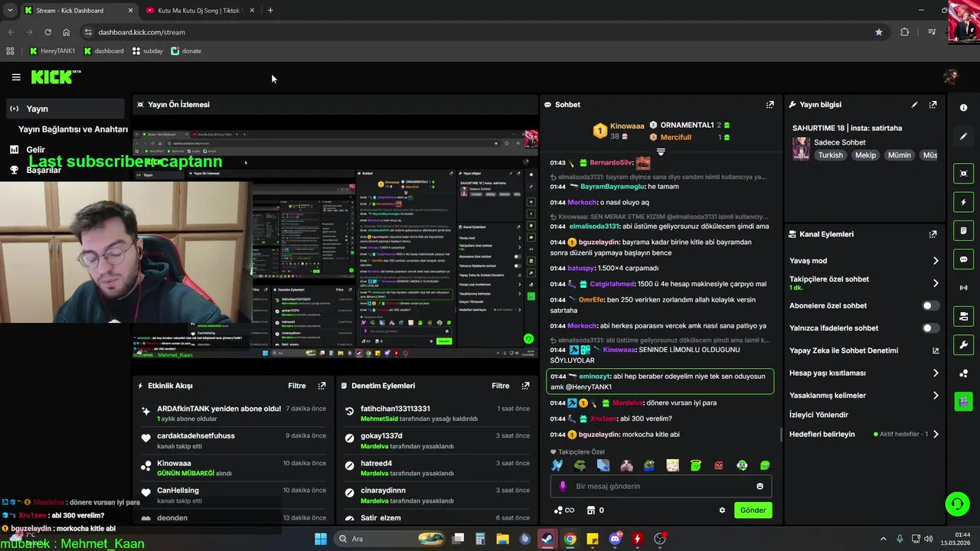Click the pencil icon in the right sidebar
This screenshot has width=980, height=551.
963,136
